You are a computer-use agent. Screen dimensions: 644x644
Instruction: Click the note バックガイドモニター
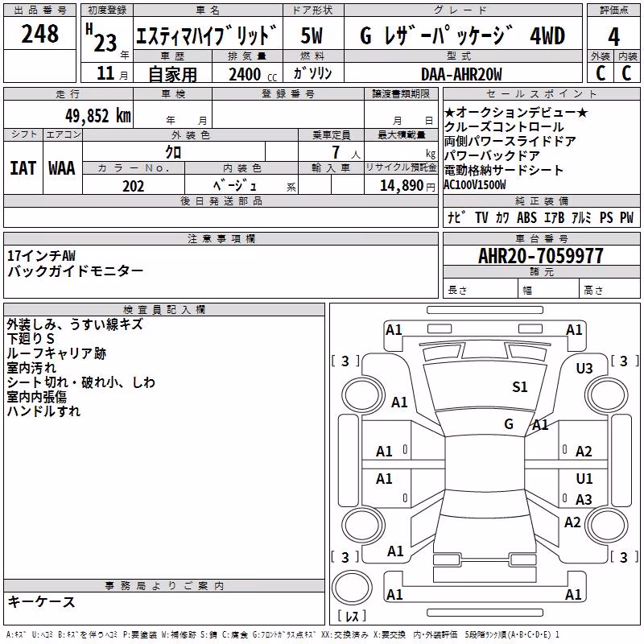(75, 271)
